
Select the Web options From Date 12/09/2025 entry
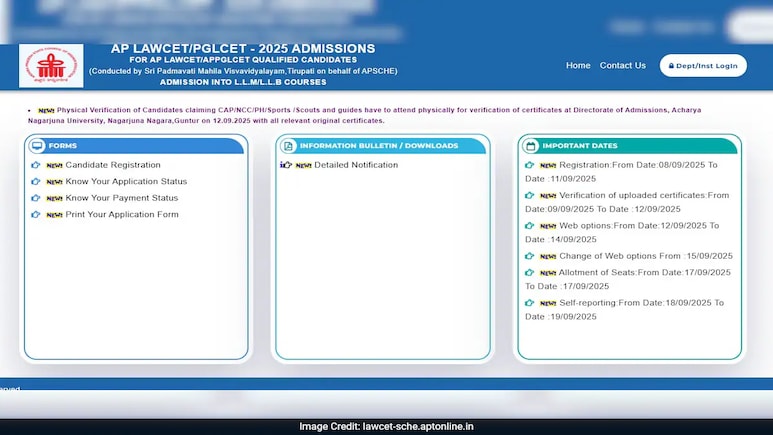[x=622, y=232]
